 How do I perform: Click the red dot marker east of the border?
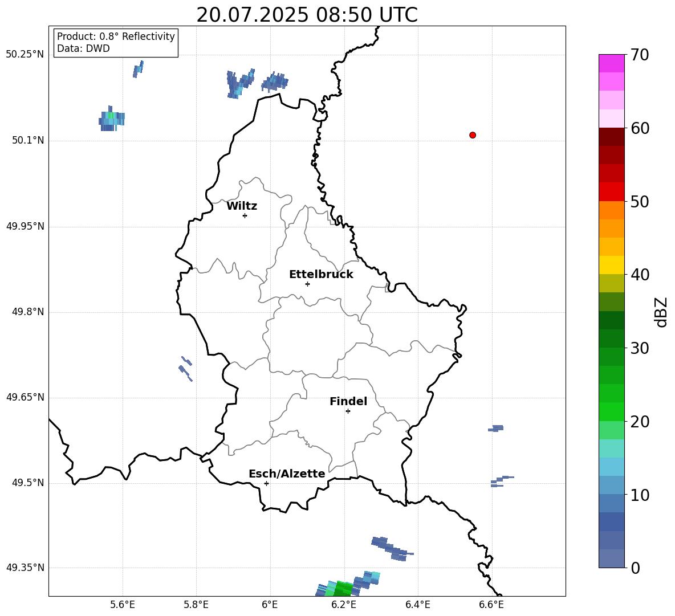point(473,135)
